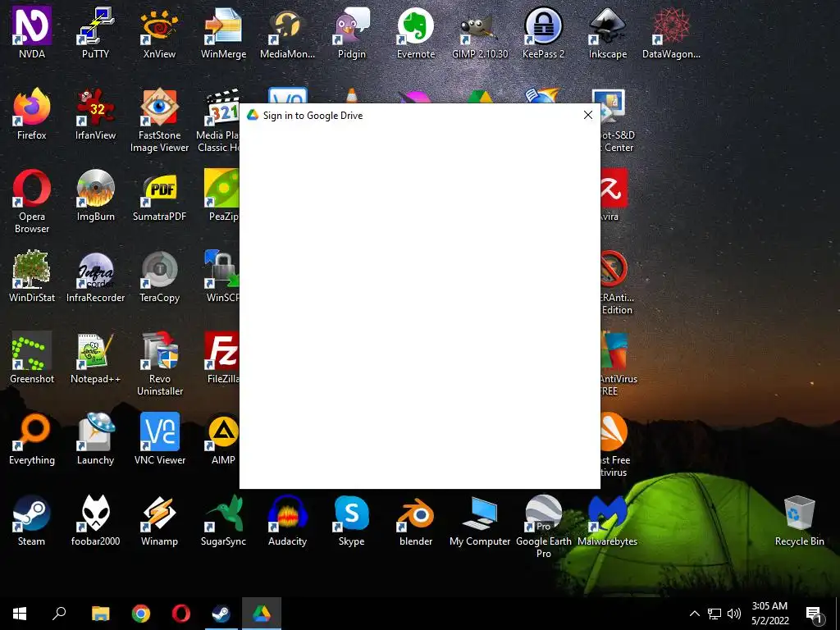
Task: Click the InfraRecorder desktop icon
Action: click(95, 276)
